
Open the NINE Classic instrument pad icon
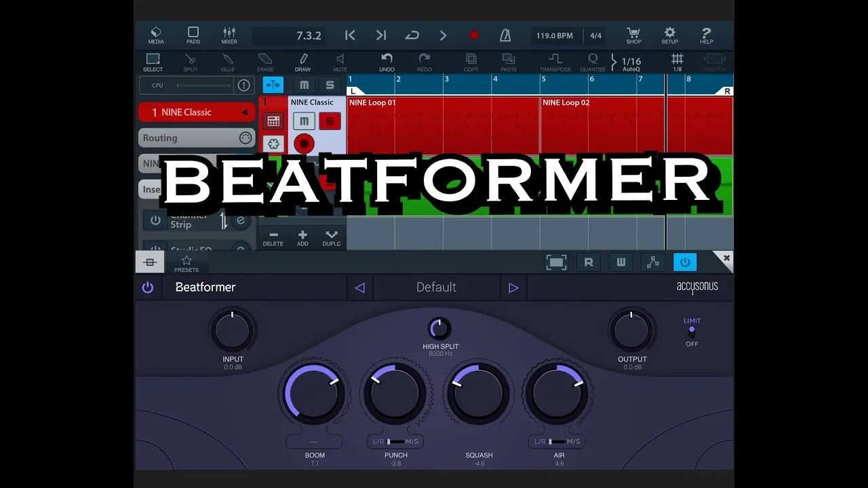(273, 121)
